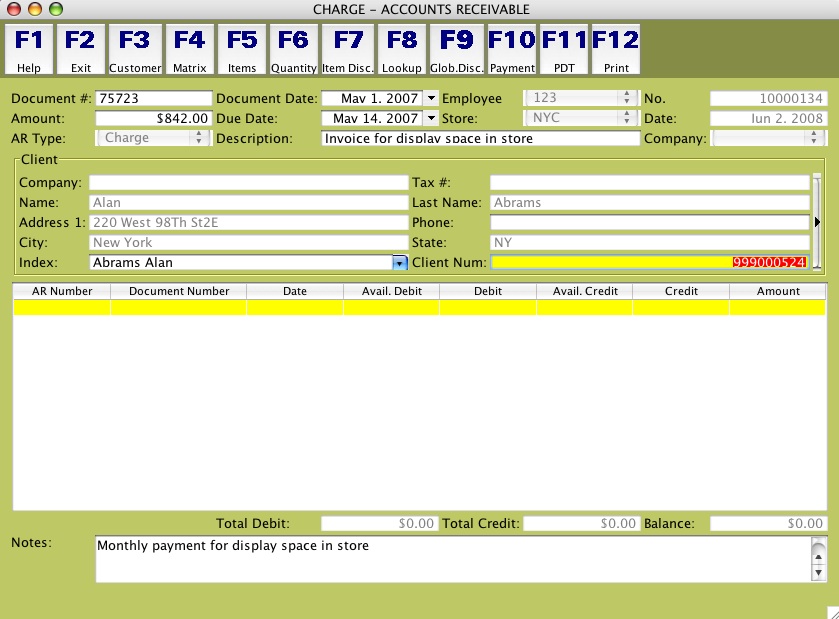
Task: Expand client panel with the black arrow
Action: (817, 222)
